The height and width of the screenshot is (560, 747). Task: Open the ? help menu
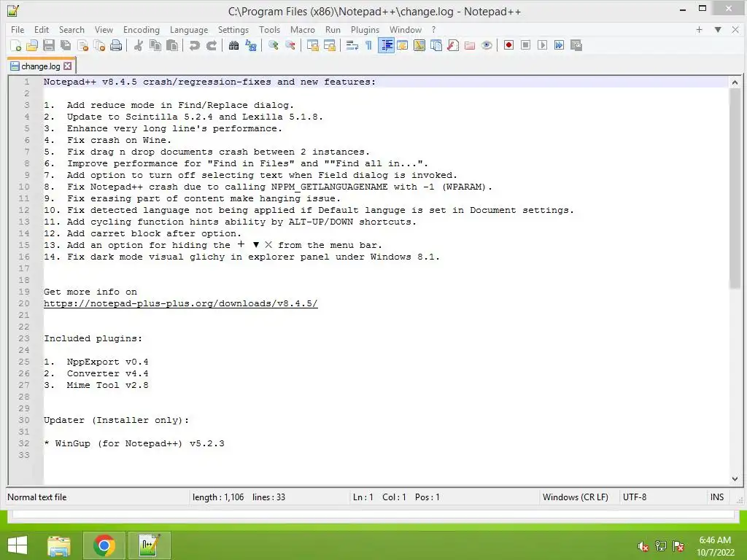tap(433, 29)
